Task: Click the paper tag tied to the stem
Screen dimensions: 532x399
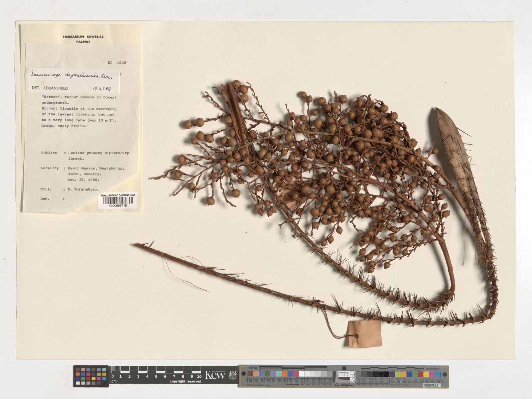Action: (x=364, y=333)
